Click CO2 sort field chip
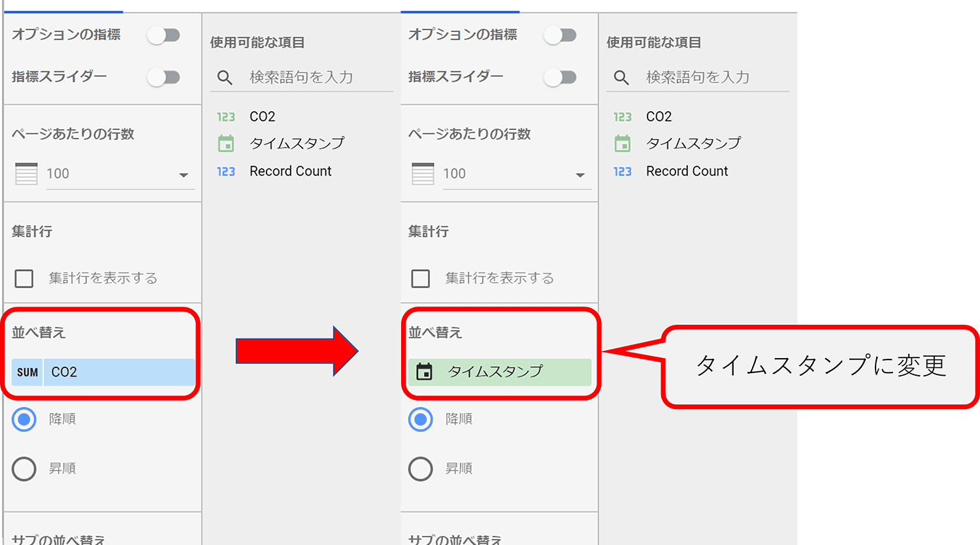 pyautogui.click(x=103, y=372)
